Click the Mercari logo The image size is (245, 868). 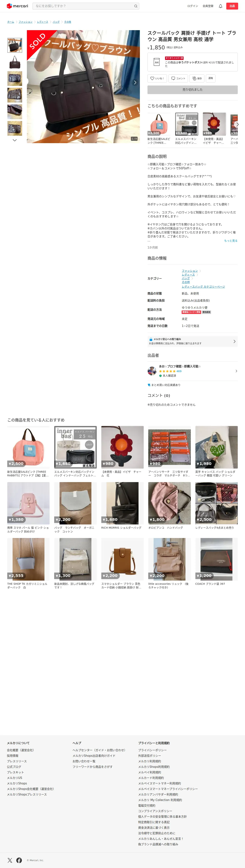click(18, 6)
